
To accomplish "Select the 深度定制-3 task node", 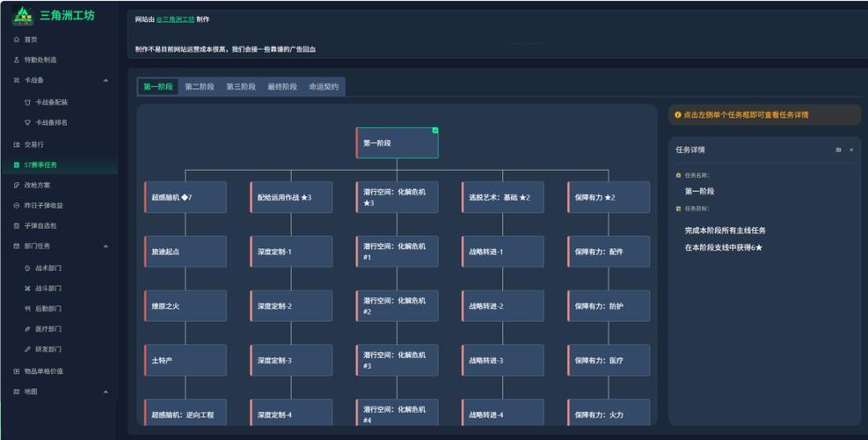I will pos(291,360).
